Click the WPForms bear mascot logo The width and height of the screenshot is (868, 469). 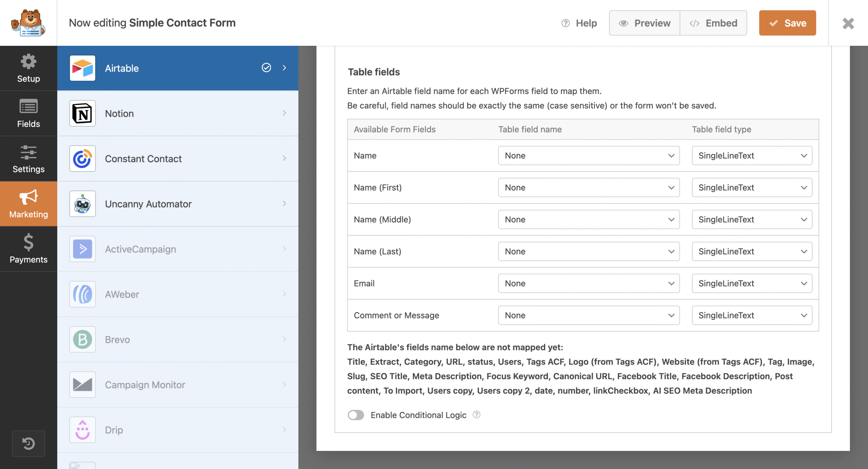tap(28, 23)
